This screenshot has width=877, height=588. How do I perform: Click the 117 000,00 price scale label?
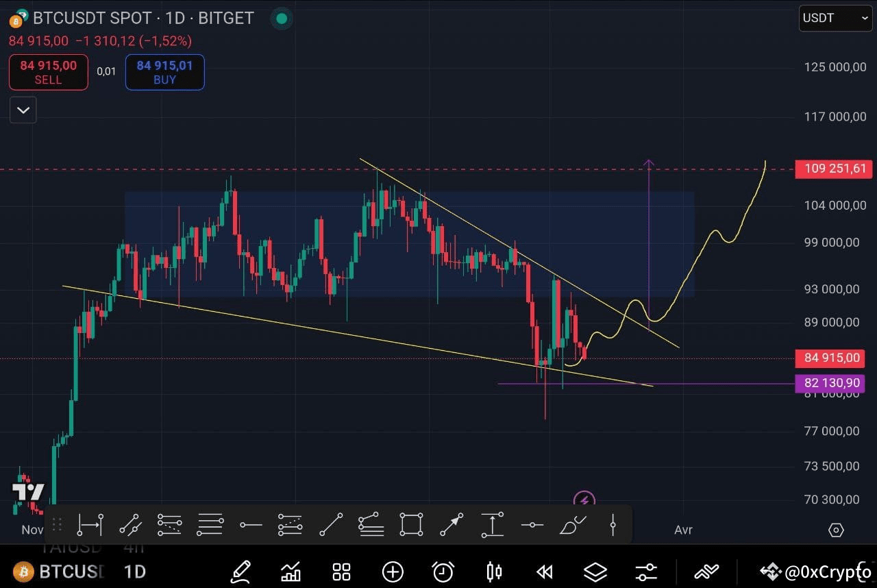pos(835,117)
